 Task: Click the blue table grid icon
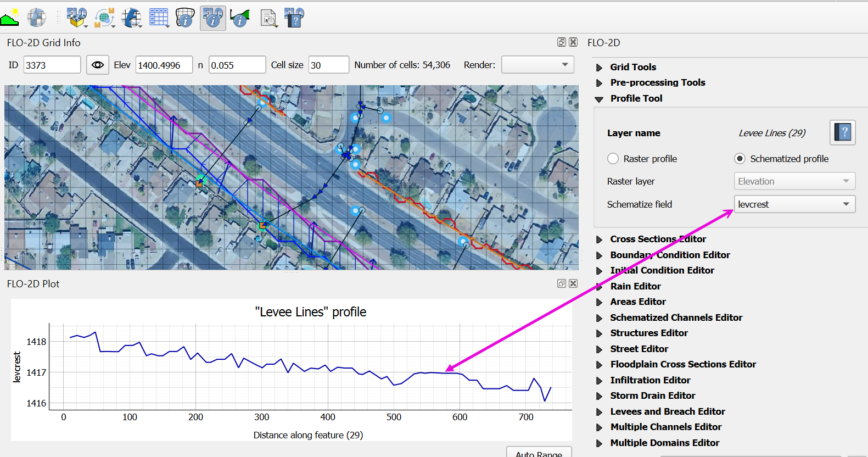(159, 18)
